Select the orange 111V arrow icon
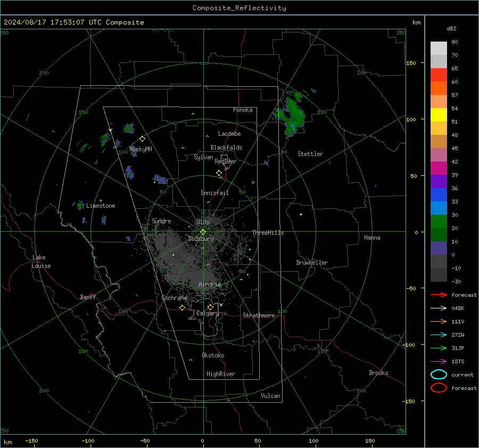 (439, 321)
